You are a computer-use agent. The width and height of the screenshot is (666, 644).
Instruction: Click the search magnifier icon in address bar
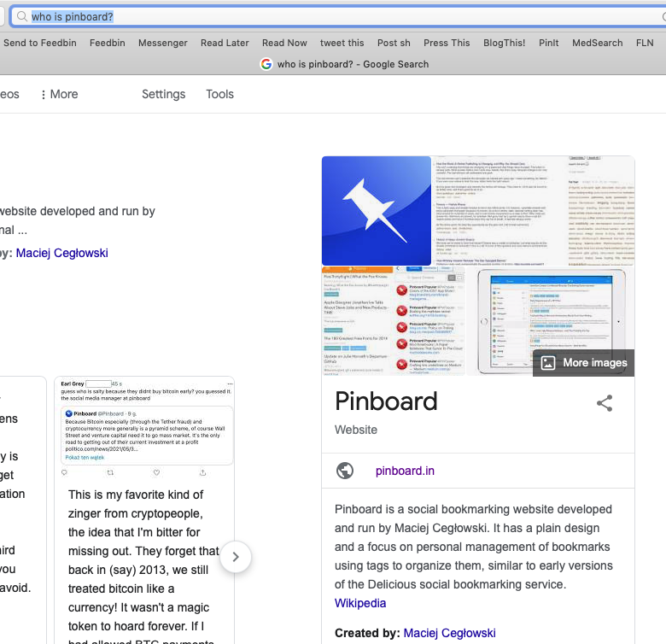21,16
